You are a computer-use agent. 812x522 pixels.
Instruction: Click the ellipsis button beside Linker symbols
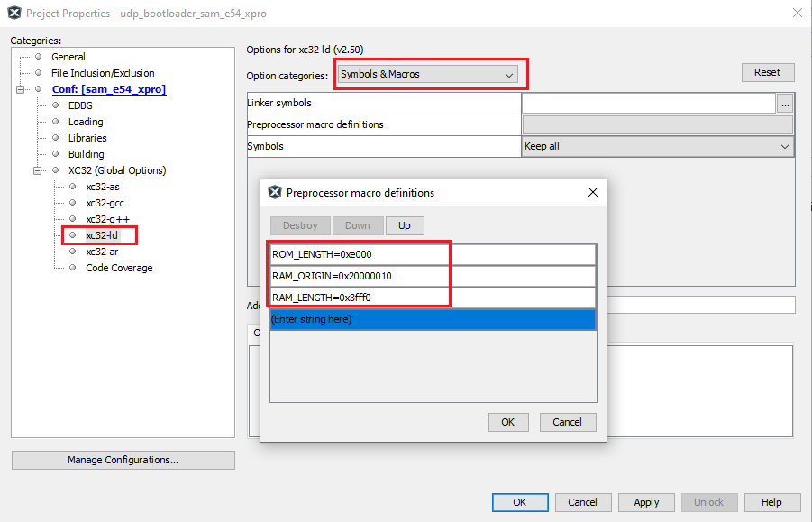pos(785,104)
